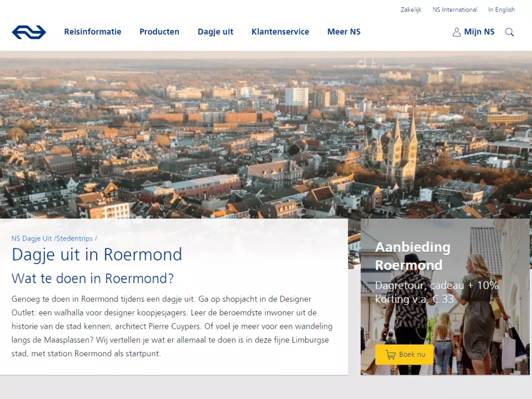532x399 pixels.
Task: Open the Klantenservice menu
Action: pos(280,32)
